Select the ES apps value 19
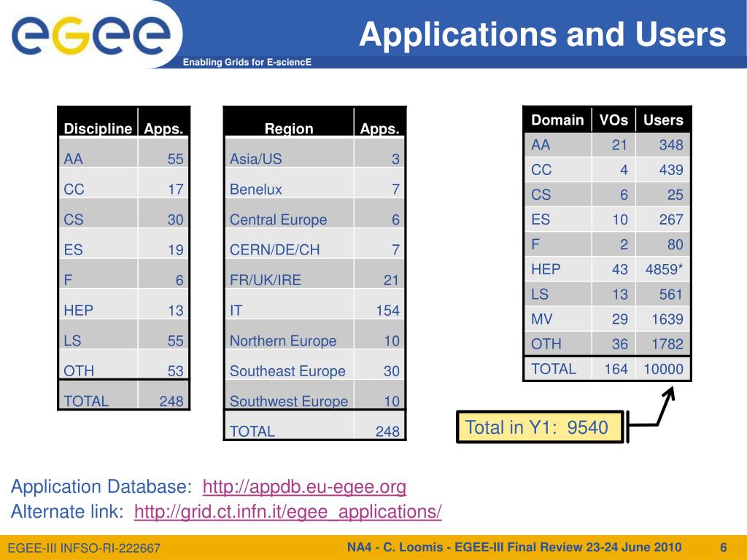The height and width of the screenshot is (560, 747). coord(175,250)
